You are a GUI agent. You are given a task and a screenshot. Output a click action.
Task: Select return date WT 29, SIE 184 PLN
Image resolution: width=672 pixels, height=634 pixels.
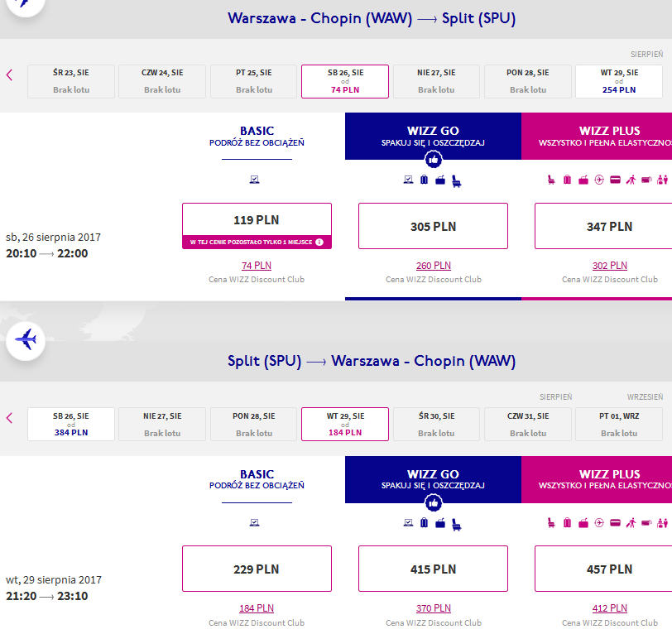tap(345, 424)
